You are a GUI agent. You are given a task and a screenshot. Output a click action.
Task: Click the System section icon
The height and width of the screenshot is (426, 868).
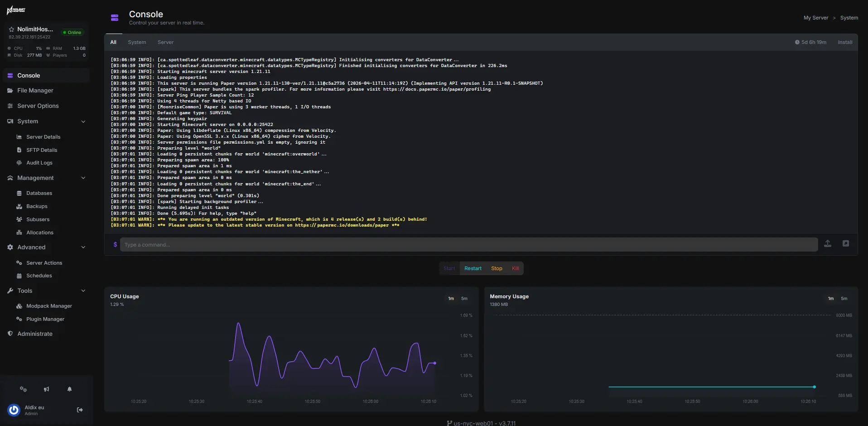[10, 121]
